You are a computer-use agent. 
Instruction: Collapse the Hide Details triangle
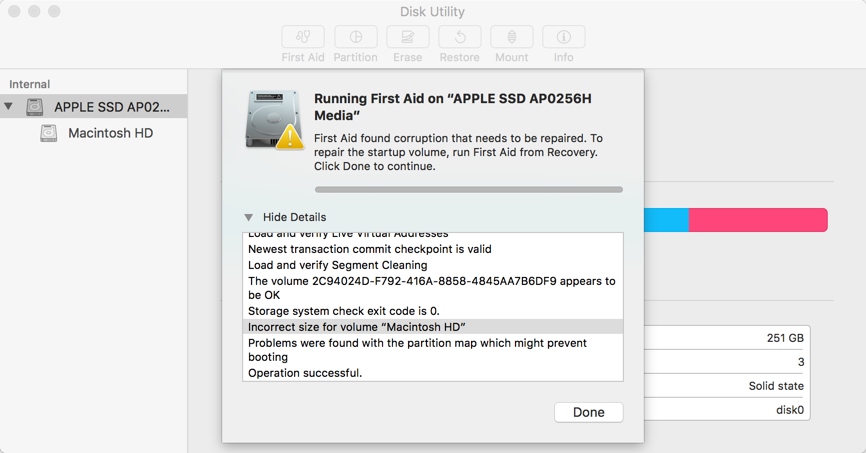tap(249, 217)
